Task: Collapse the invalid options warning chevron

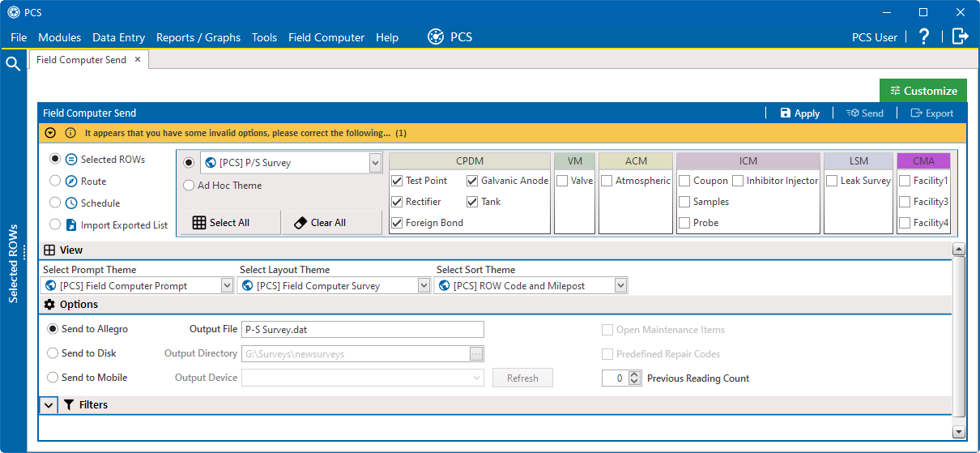Action: pos(50,133)
